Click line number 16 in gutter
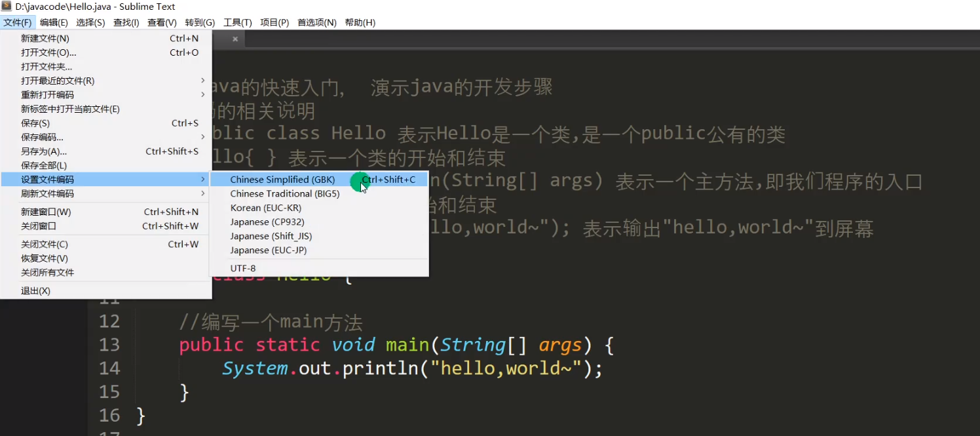980x436 pixels. pos(109,416)
